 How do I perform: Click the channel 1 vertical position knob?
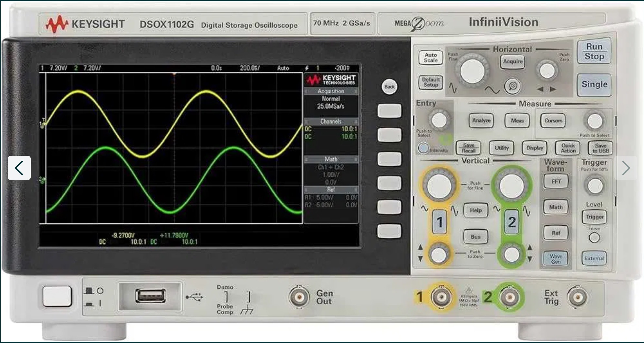click(x=439, y=254)
